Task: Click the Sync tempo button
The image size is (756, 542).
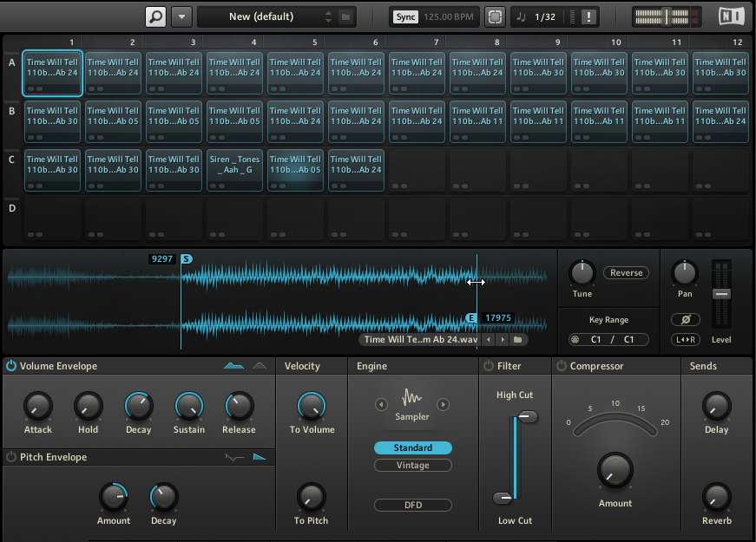Action: pos(404,16)
